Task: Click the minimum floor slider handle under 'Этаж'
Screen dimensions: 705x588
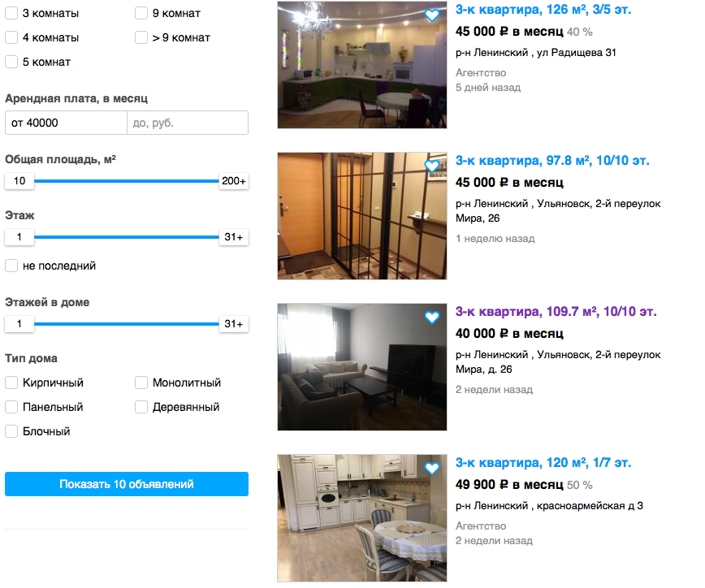Action: coord(19,237)
